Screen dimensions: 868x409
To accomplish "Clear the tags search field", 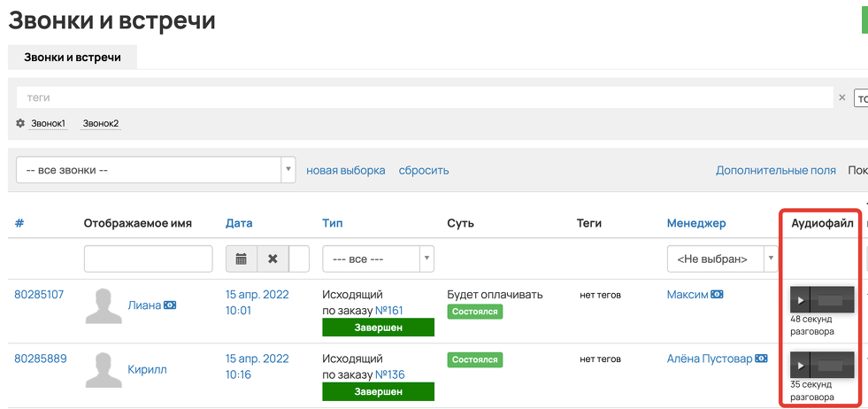I will (x=841, y=98).
